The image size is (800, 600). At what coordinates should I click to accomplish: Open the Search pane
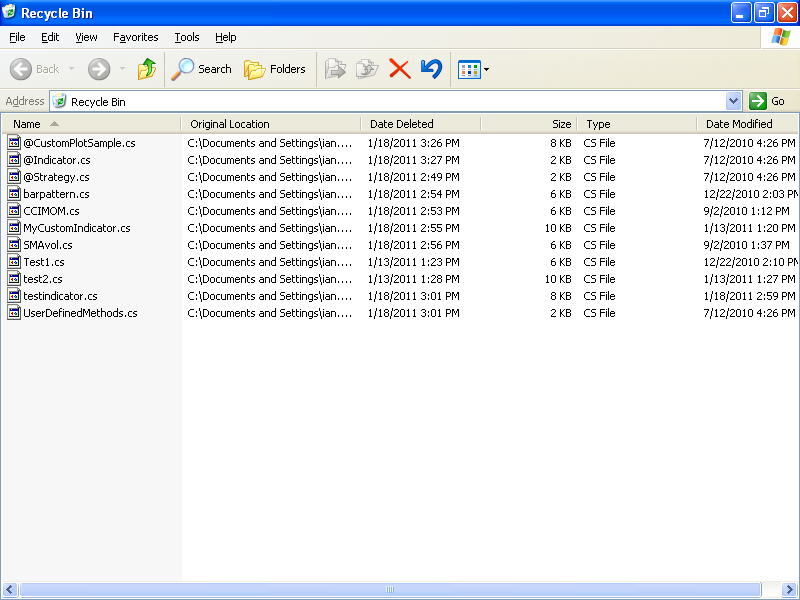[x=202, y=69]
